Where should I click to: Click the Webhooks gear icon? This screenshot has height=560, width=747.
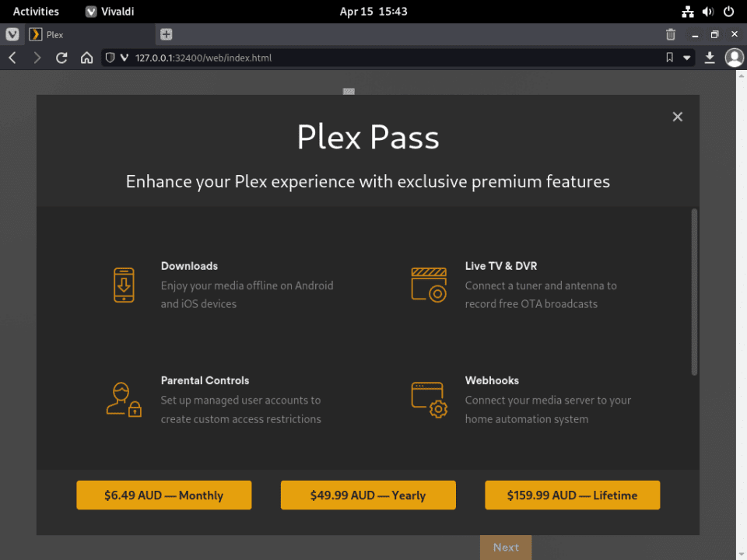(x=427, y=399)
